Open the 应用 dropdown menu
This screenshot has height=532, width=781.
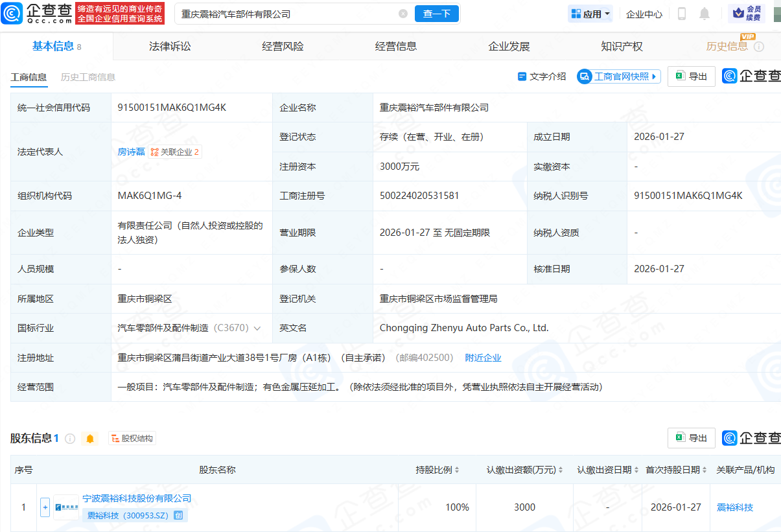tap(589, 13)
